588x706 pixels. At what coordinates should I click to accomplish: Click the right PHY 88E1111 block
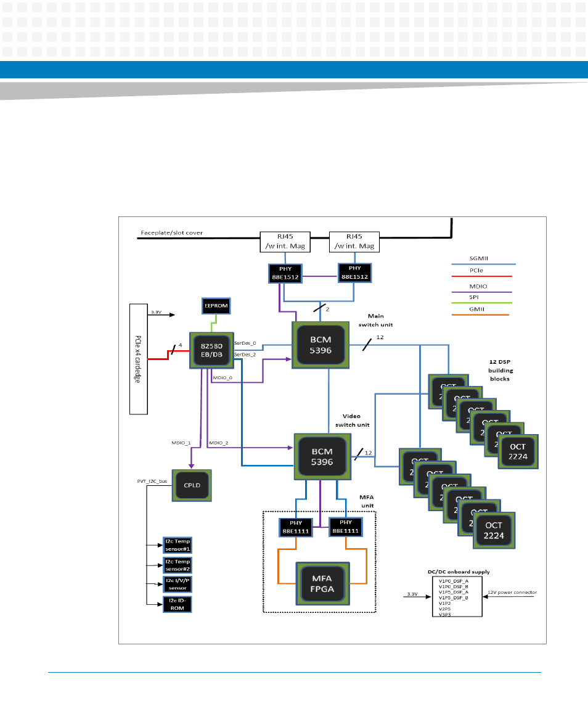tap(346, 527)
